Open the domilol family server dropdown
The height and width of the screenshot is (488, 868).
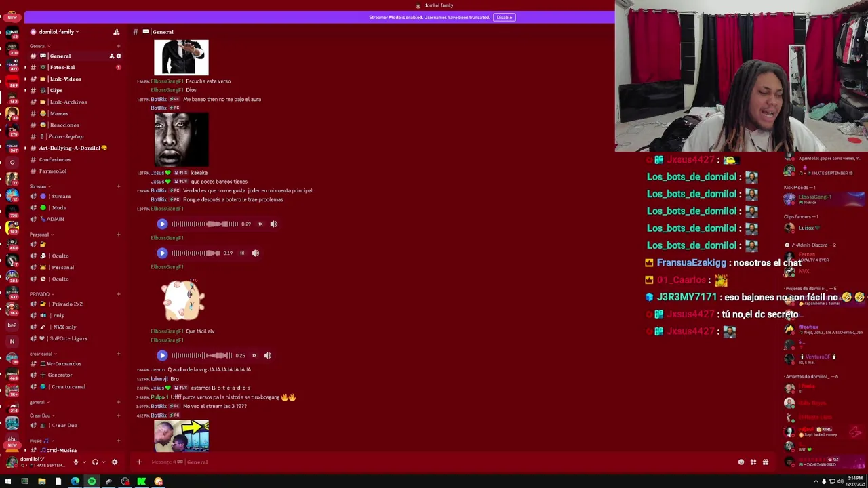click(59, 32)
